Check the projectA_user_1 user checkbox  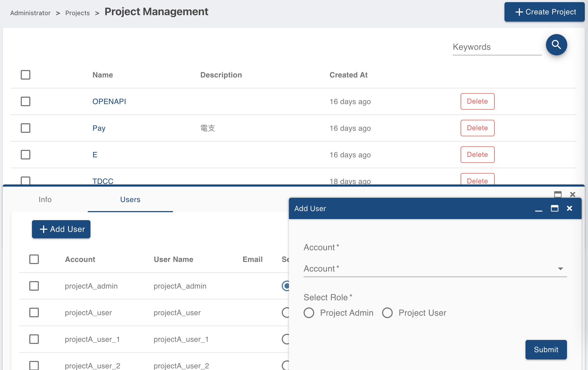(x=34, y=339)
